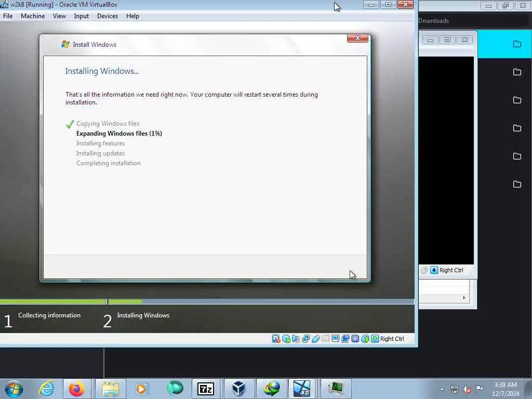The image size is (532, 399).
Task: Click the Collecting information stage label
Action: [x=49, y=315]
